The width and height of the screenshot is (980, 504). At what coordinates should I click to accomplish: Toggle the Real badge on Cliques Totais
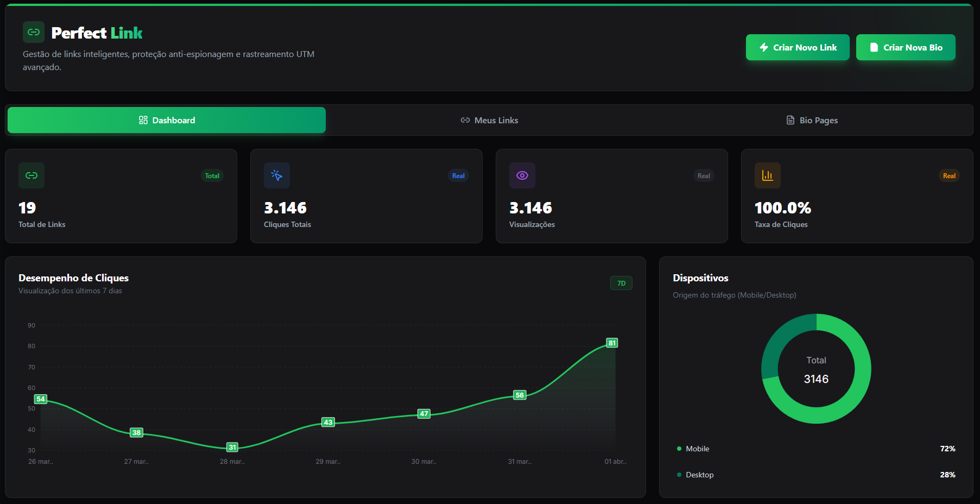458,175
